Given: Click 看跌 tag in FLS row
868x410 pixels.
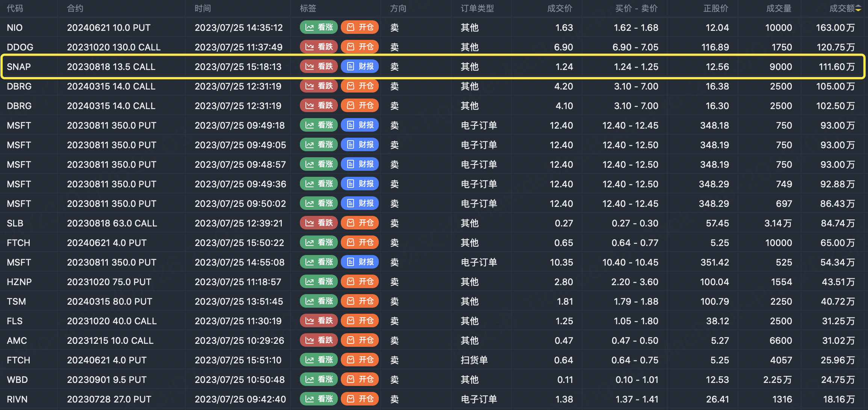Looking at the screenshot, I should pyautogui.click(x=319, y=320).
